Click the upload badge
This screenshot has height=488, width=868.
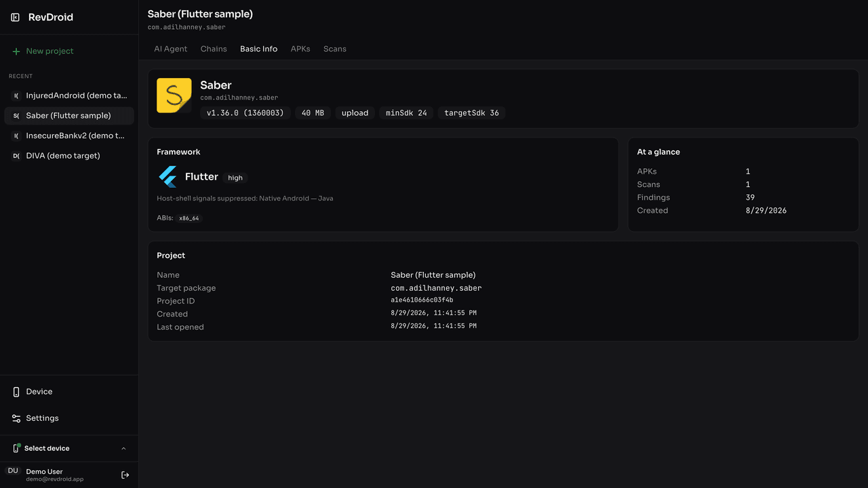tap(355, 113)
